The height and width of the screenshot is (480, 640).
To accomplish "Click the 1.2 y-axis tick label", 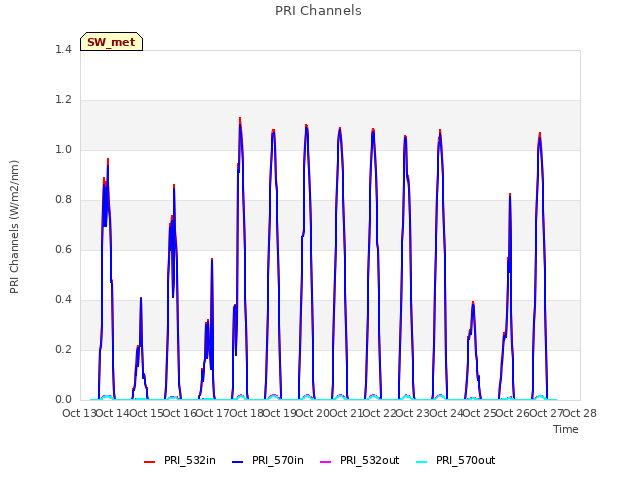I will [x=63, y=100].
